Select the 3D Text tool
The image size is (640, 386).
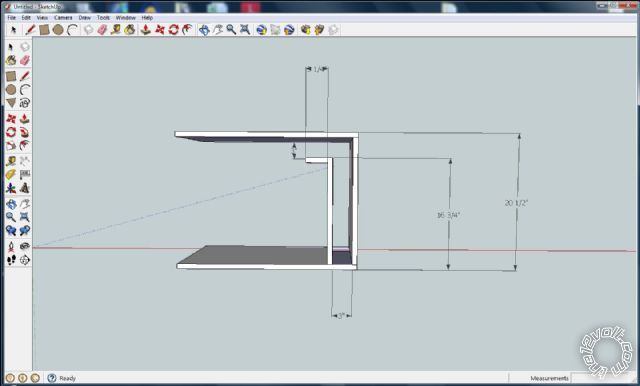(25, 188)
